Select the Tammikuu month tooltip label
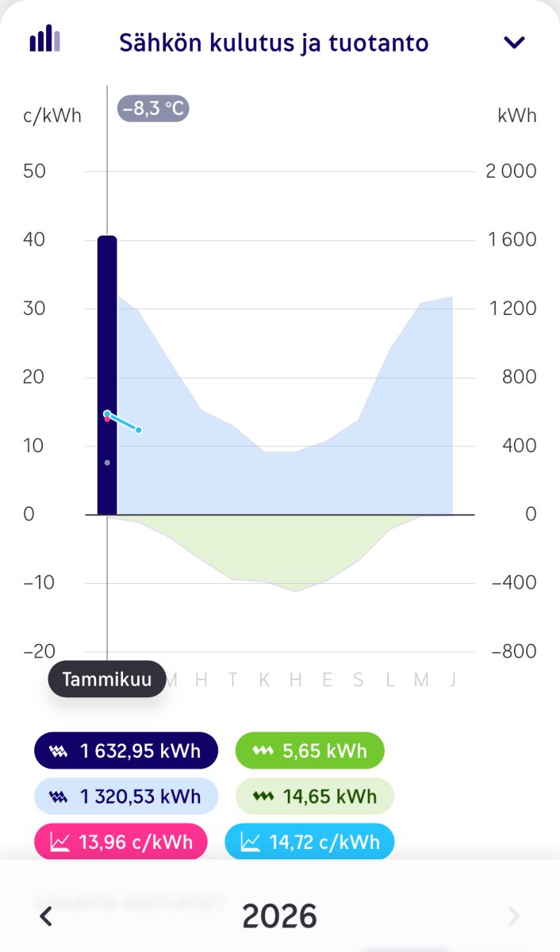Screen dimensions: 560x952 click(107, 679)
